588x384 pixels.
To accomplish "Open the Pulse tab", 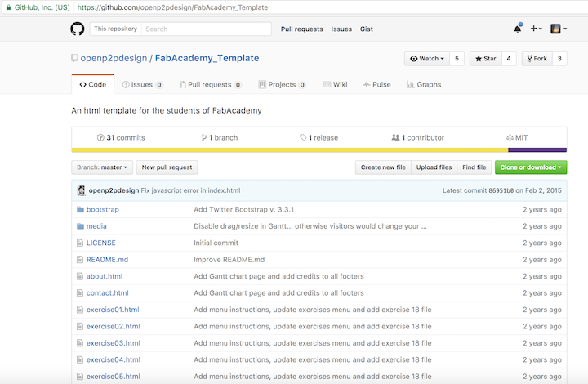I will click(x=376, y=84).
